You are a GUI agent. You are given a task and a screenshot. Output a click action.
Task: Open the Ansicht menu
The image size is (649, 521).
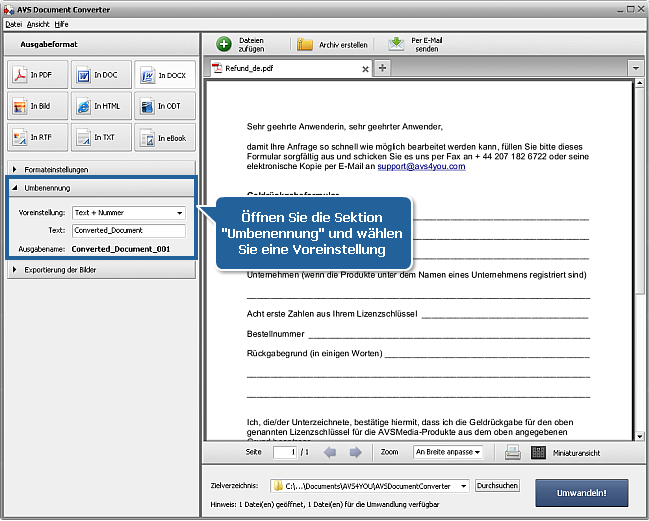(38, 23)
